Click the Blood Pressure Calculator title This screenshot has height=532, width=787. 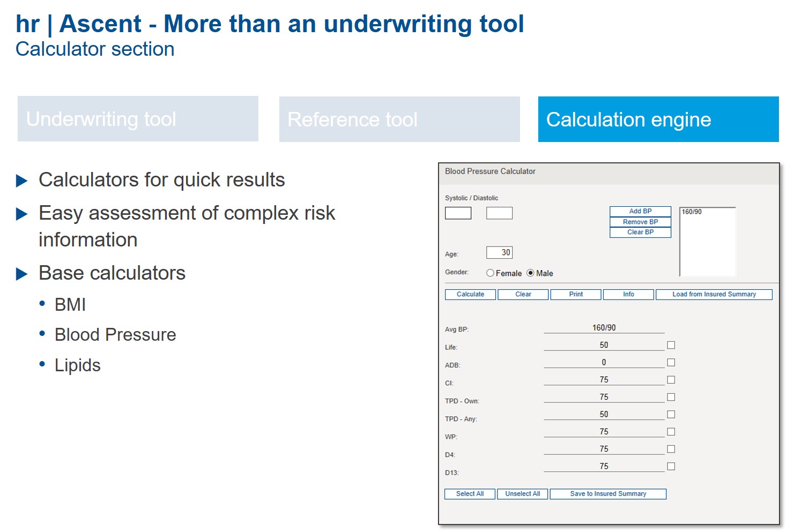click(x=490, y=171)
